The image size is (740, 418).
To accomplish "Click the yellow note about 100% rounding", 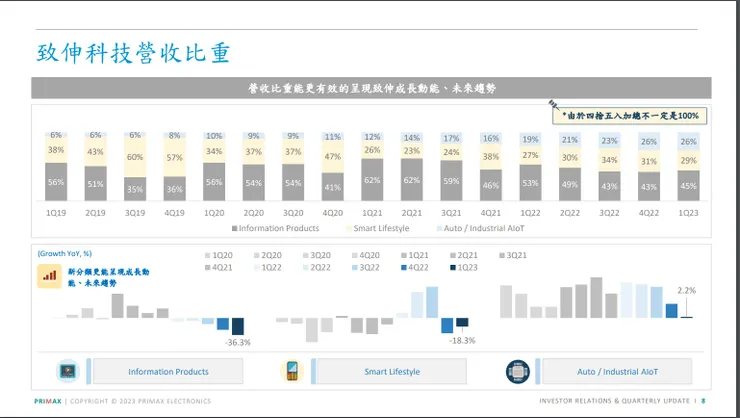I will pos(630,116).
